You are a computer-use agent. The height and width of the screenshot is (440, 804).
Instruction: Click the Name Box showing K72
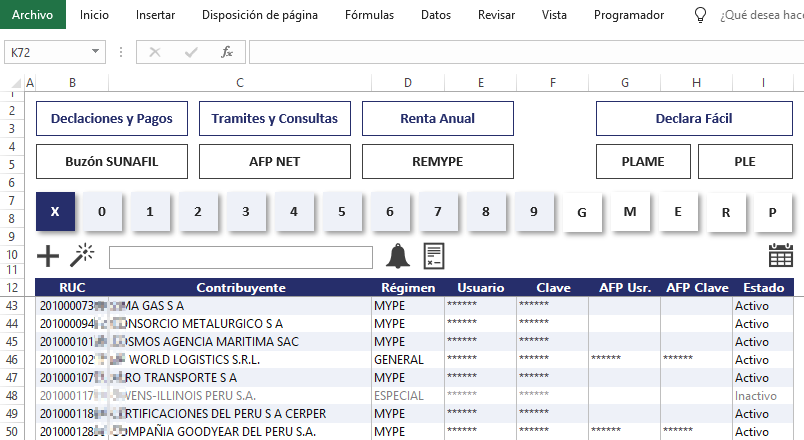click(55, 52)
